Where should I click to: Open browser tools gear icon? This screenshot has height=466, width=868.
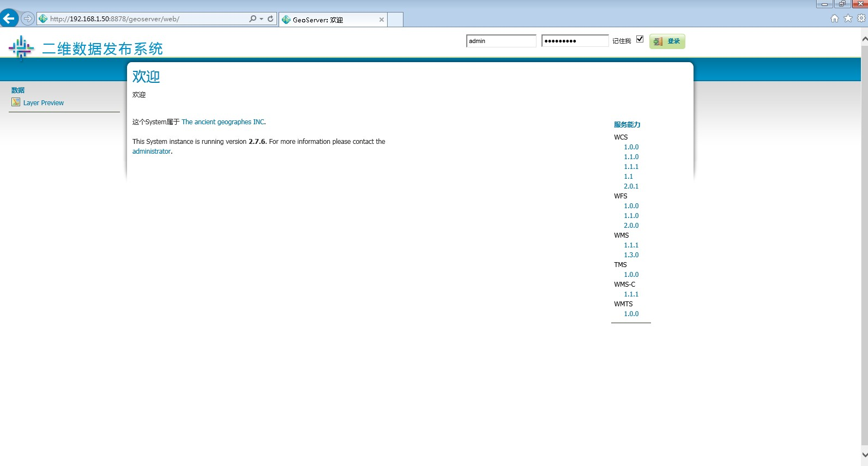click(861, 19)
